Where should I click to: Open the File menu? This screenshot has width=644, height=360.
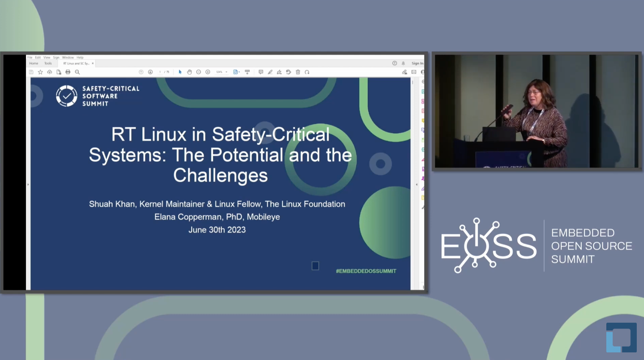tap(30, 57)
